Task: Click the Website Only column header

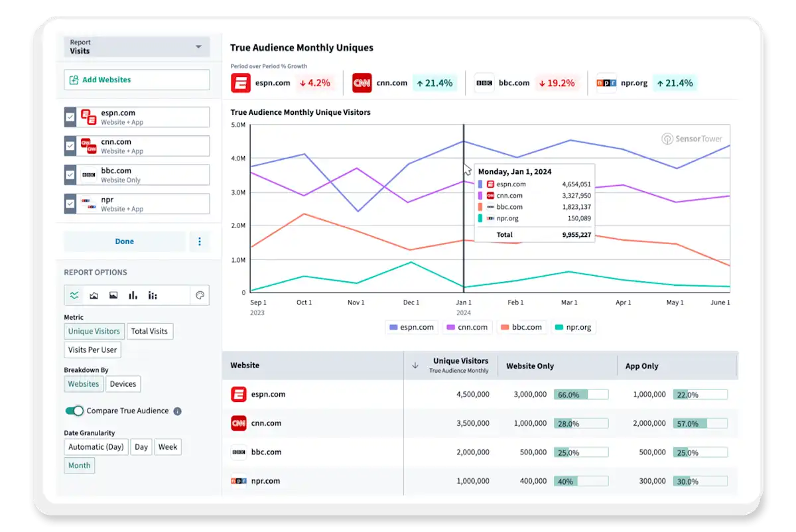Action: [x=557, y=366]
